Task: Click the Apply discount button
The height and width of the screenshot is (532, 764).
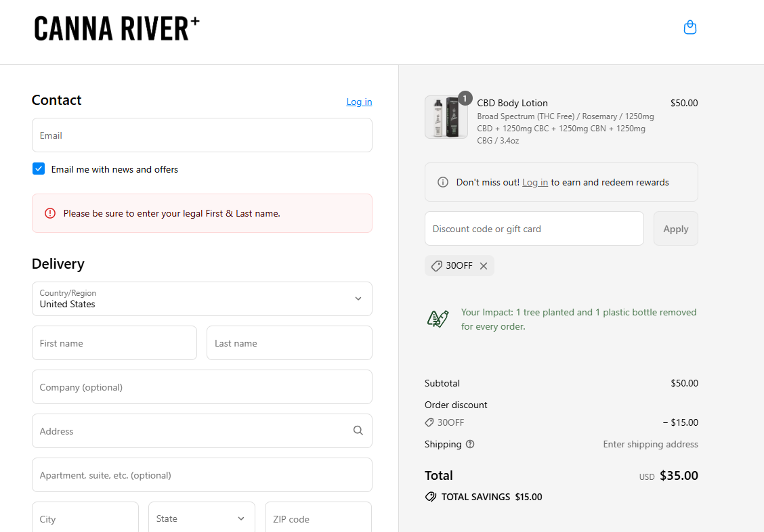Action: coord(675,229)
